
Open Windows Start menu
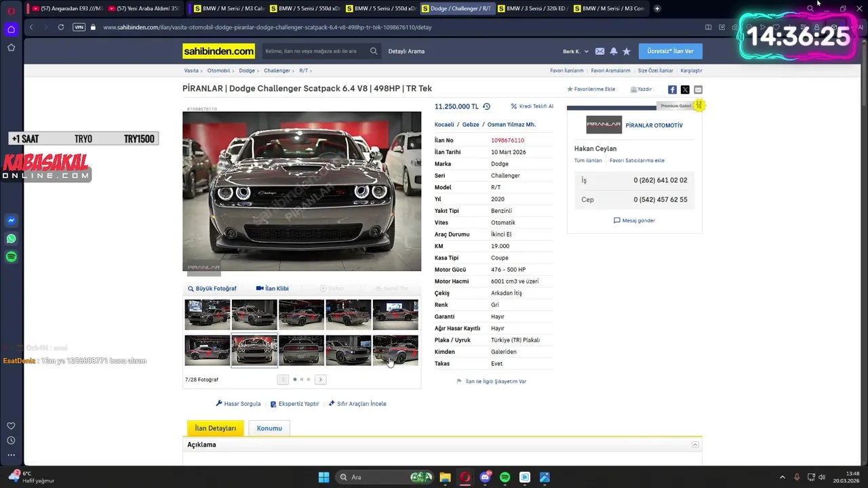(323, 477)
